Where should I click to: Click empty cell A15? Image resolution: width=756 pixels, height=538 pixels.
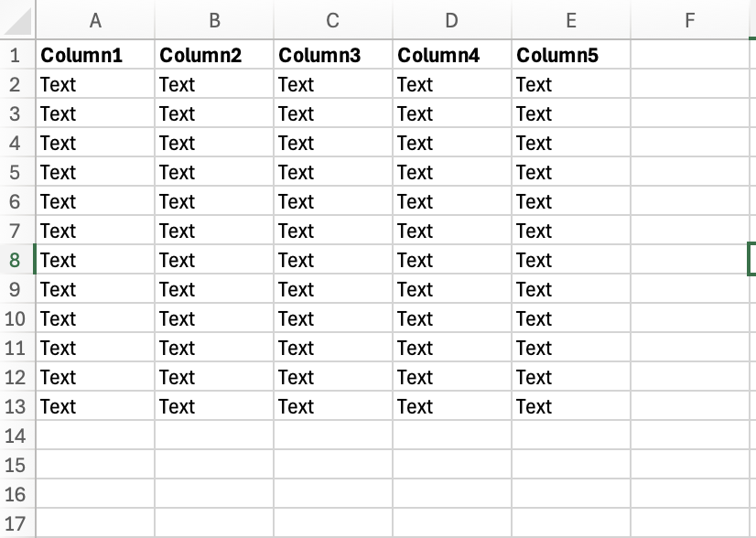click(95, 465)
